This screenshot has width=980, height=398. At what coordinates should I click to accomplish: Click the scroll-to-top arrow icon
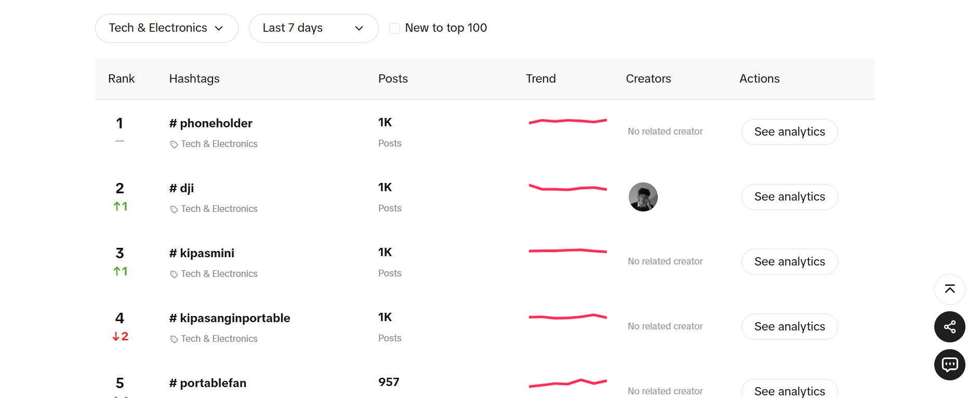click(949, 289)
